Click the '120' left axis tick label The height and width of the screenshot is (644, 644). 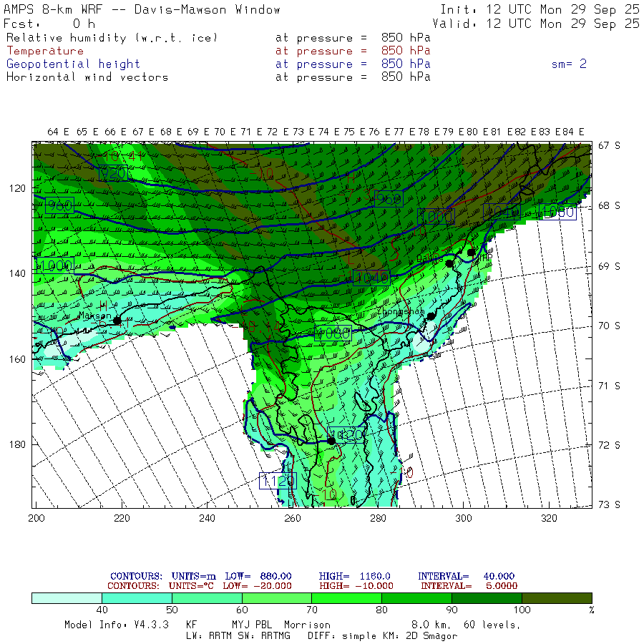pos(17,188)
